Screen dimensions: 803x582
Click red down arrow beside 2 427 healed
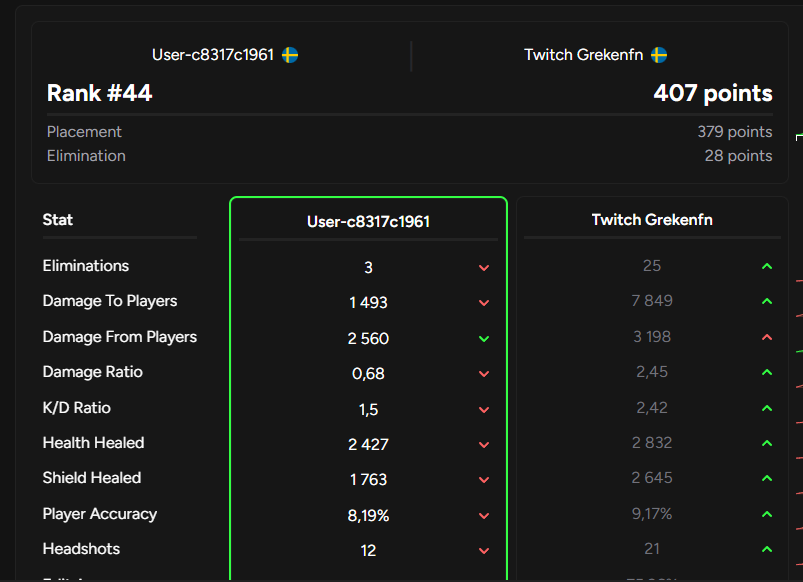click(x=484, y=445)
